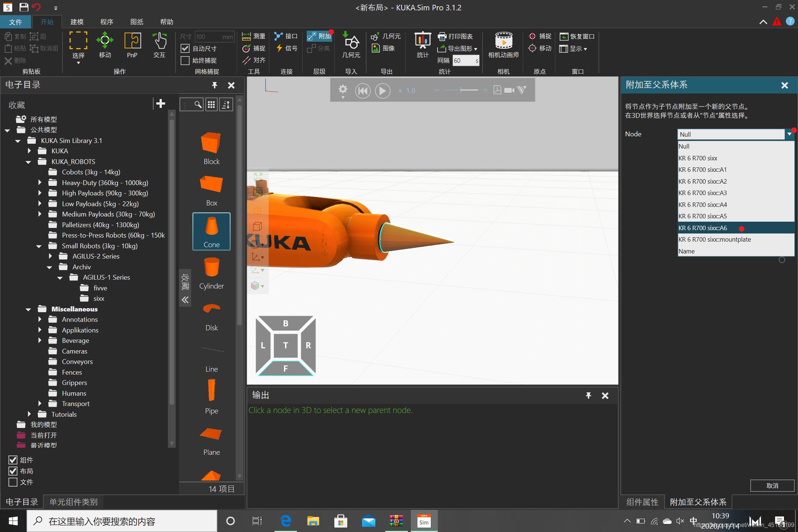Check the 文件 filter checkbox
The image size is (798, 532).
[x=13, y=482]
